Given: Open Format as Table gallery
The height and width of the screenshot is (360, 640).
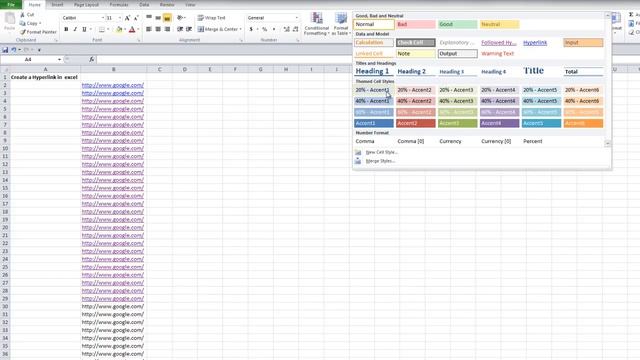Looking at the screenshot, I should 341,24.
